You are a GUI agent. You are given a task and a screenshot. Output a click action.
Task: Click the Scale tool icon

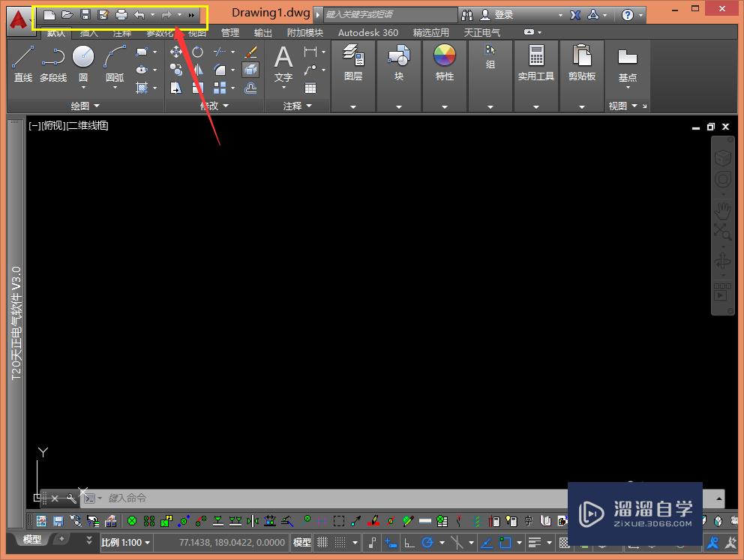point(197,88)
